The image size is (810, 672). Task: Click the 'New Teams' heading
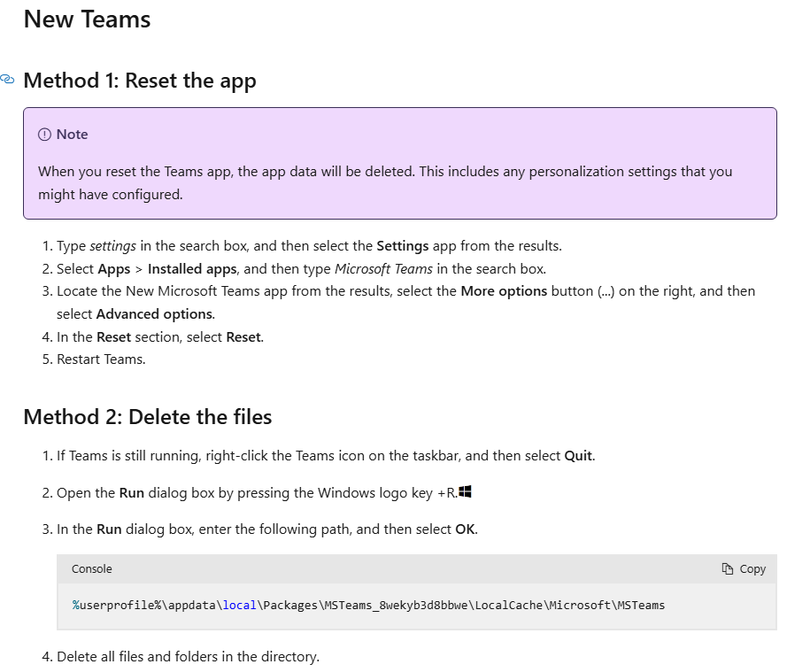[88, 19]
